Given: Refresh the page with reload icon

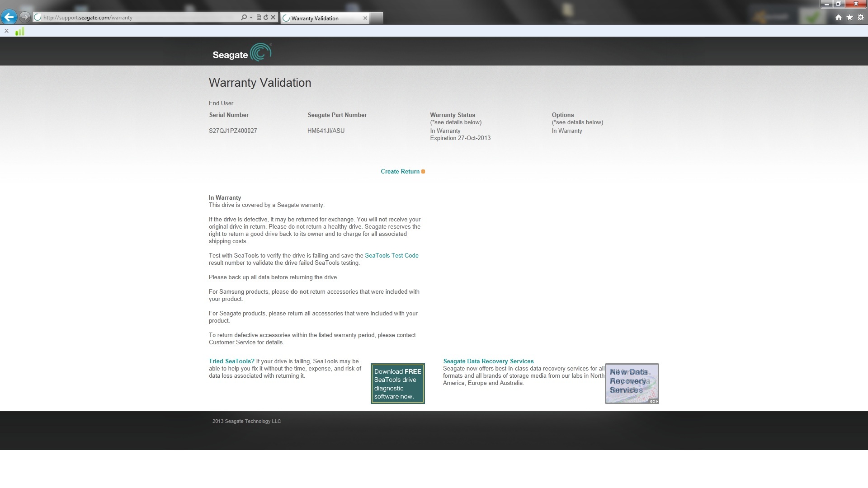Looking at the screenshot, I should (x=266, y=18).
